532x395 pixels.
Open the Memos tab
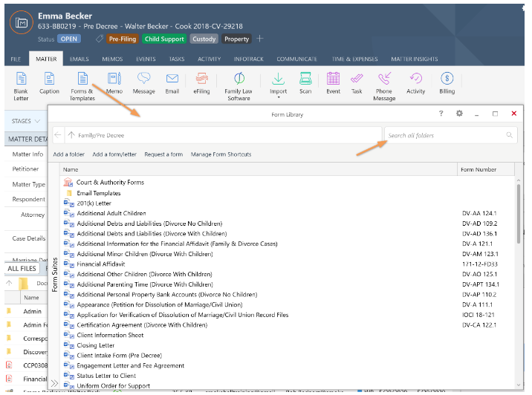point(112,59)
